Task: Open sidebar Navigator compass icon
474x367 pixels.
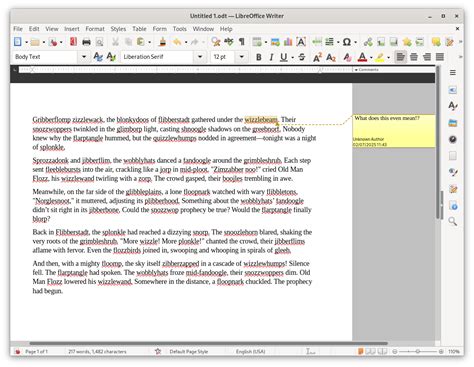Action: click(453, 139)
